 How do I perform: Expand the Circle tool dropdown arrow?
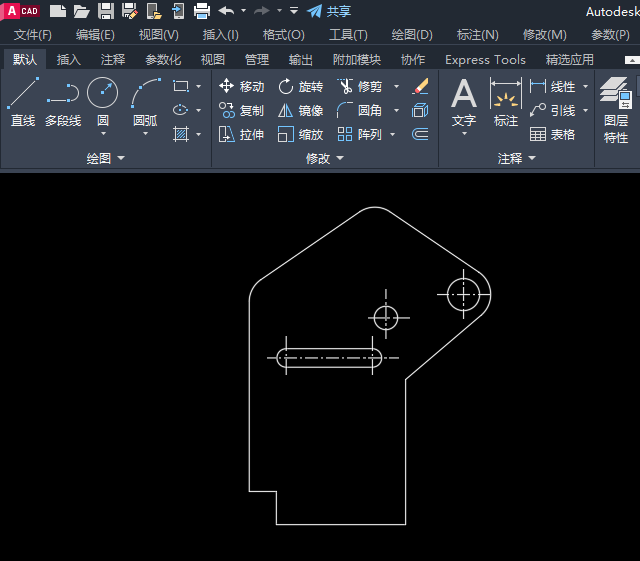click(103, 134)
